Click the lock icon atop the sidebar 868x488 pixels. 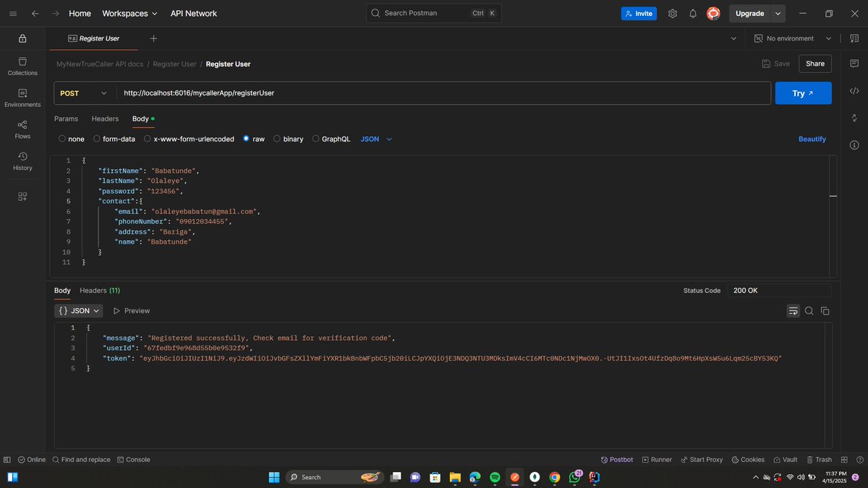pos(22,38)
